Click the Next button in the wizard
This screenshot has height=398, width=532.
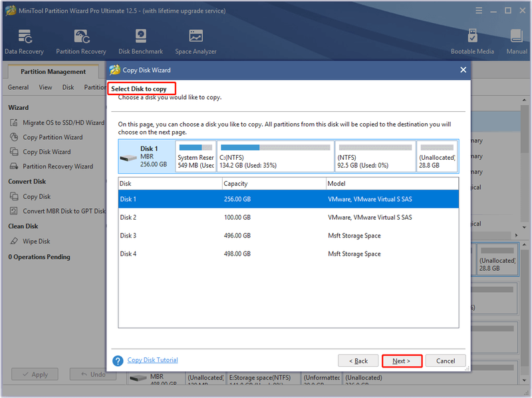click(x=402, y=361)
